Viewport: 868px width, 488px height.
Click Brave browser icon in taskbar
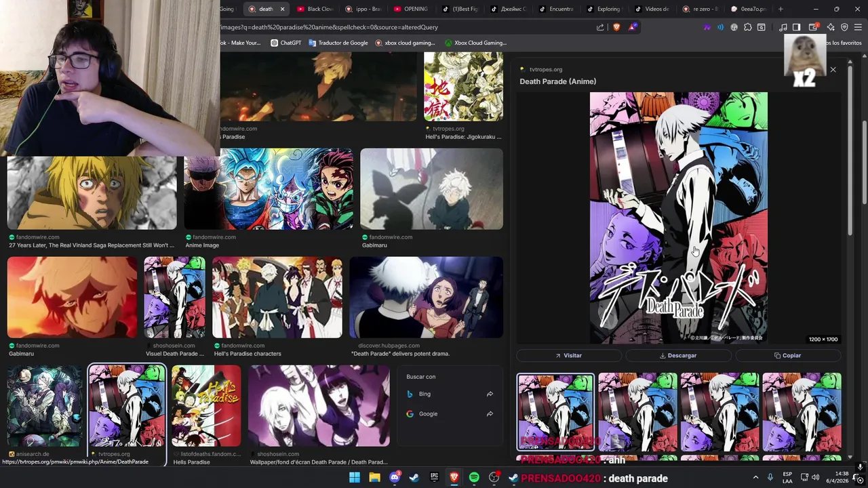point(454,478)
